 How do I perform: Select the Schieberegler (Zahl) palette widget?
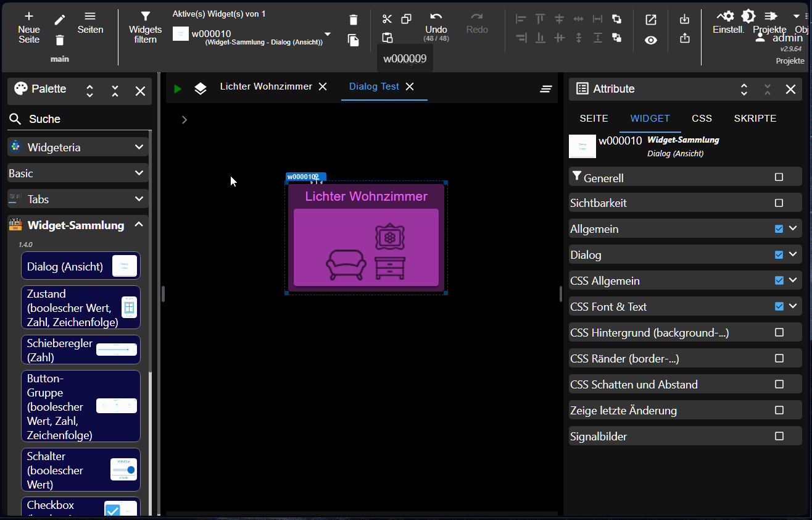click(x=81, y=350)
